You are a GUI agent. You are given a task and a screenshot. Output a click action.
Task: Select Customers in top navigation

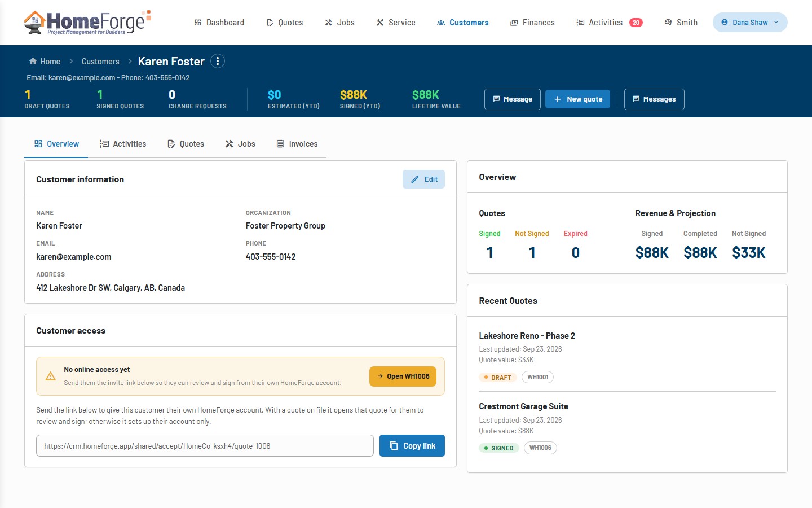[x=463, y=23]
